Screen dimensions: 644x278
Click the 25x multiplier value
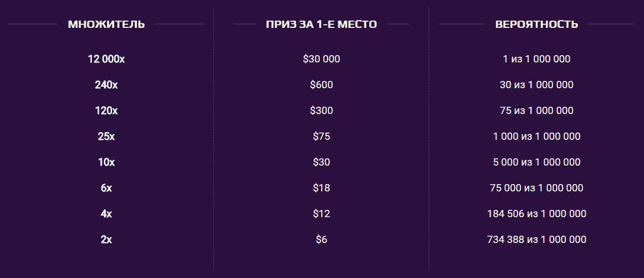[106, 137]
